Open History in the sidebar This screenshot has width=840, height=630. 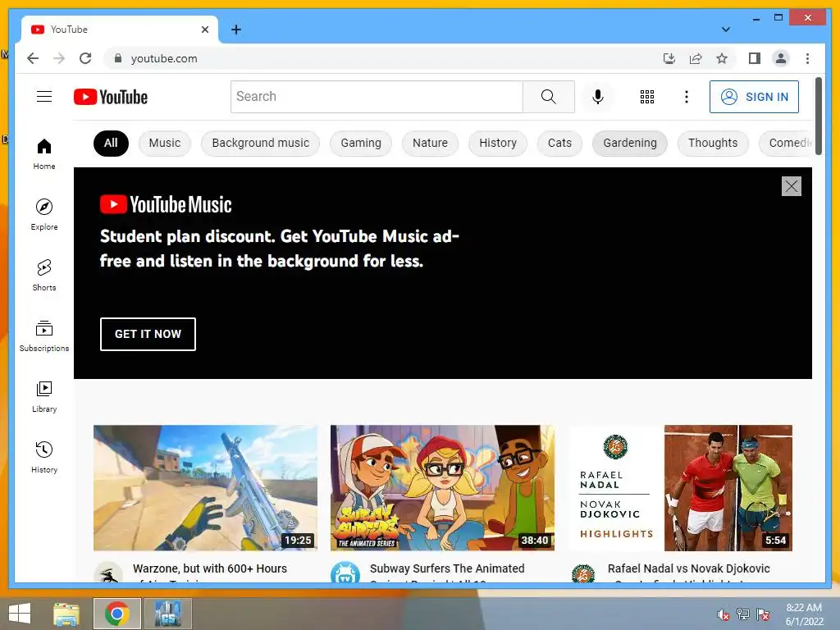[44, 457]
